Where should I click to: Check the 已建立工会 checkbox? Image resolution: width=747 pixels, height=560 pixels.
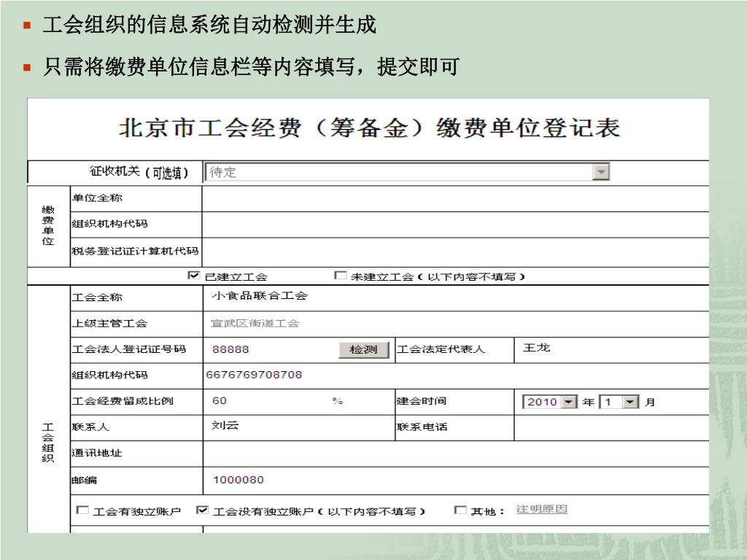point(193,276)
